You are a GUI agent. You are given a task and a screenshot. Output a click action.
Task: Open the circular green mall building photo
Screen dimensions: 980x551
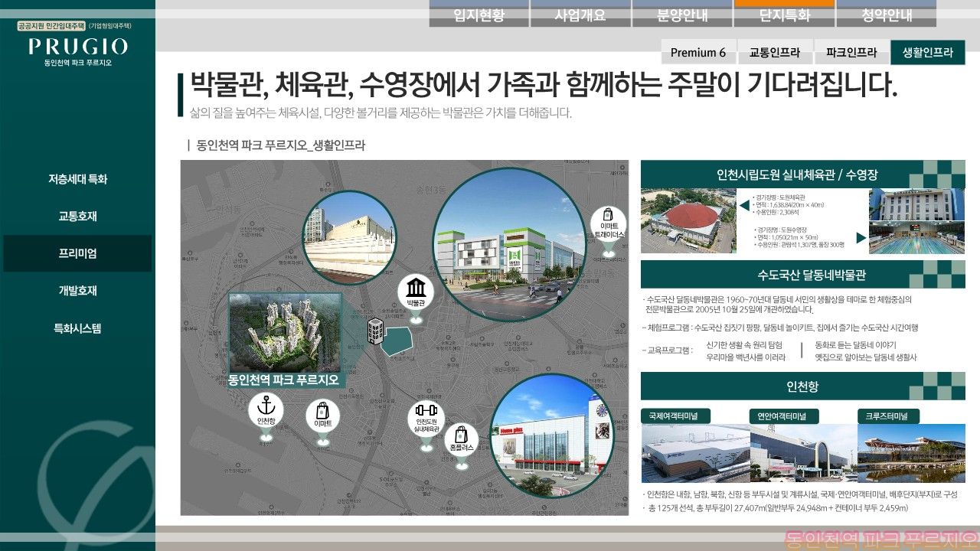pyautogui.click(x=509, y=244)
